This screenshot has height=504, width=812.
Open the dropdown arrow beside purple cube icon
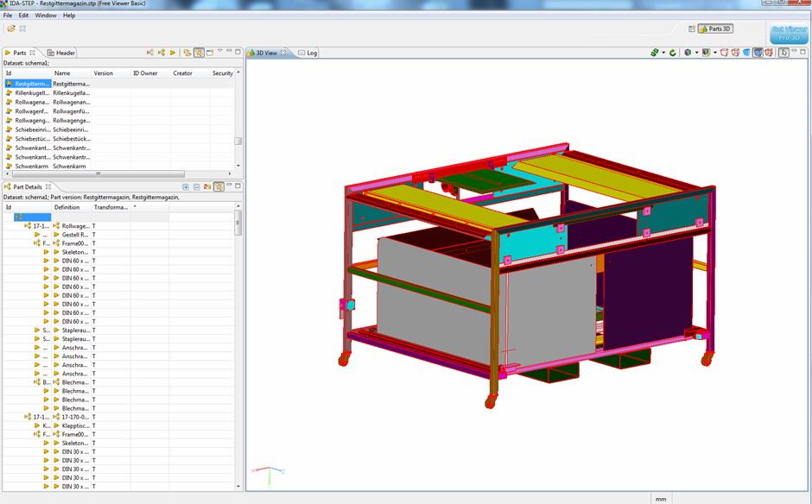pyautogui.click(x=696, y=53)
